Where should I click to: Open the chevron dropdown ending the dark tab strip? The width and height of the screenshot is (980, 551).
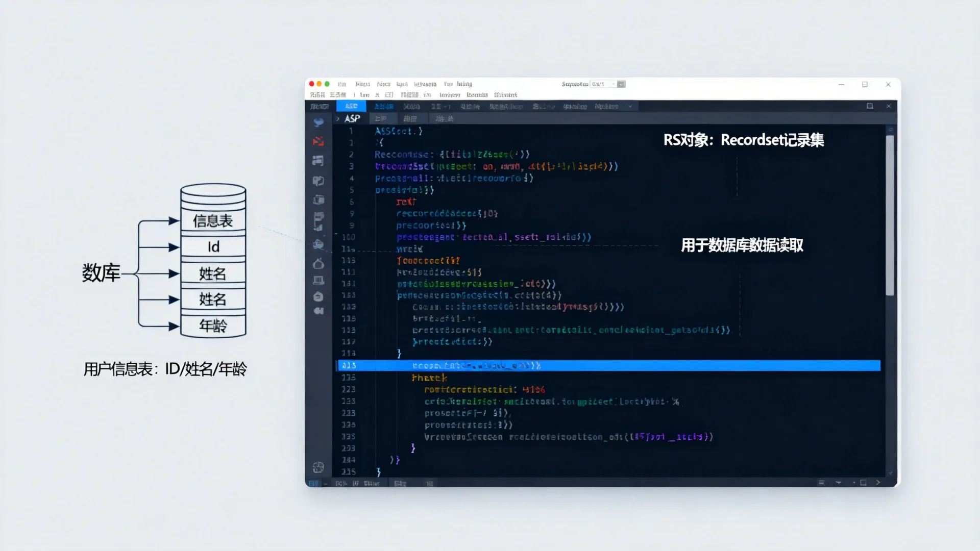point(630,107)
